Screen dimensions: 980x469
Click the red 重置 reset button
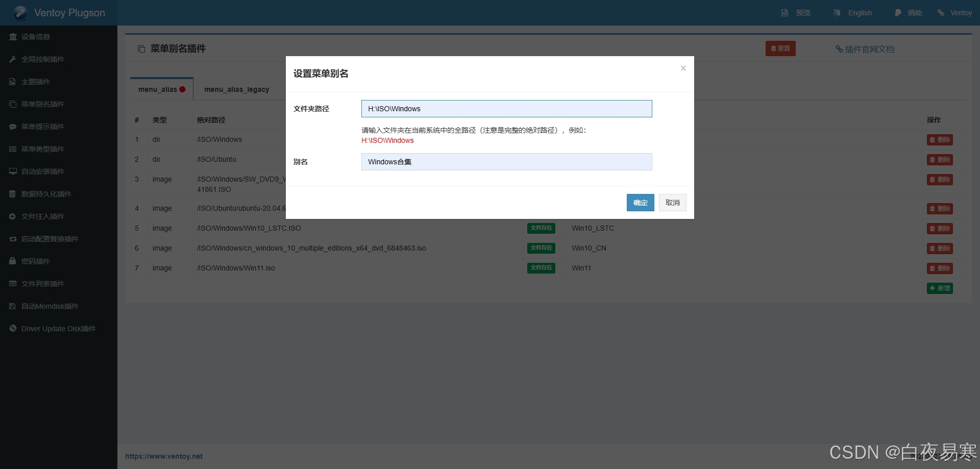click(x=780, y=48)
